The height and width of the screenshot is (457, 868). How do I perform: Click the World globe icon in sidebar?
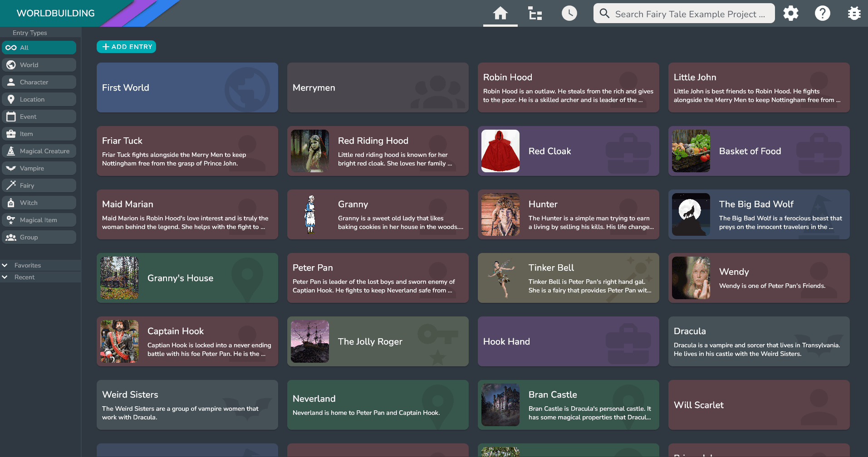point(11,65)
